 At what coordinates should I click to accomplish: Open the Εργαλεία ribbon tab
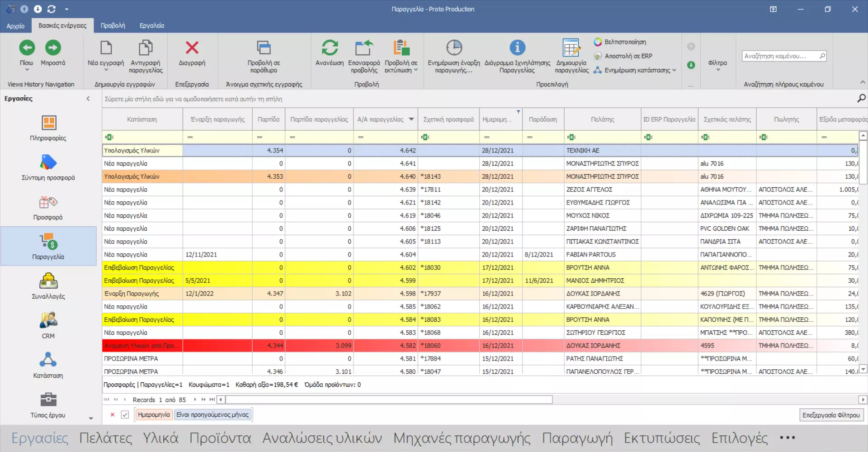point(152,26)
